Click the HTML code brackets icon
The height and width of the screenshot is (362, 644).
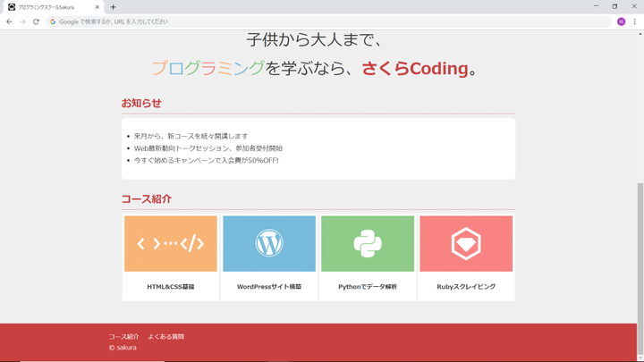coord(171,244)
